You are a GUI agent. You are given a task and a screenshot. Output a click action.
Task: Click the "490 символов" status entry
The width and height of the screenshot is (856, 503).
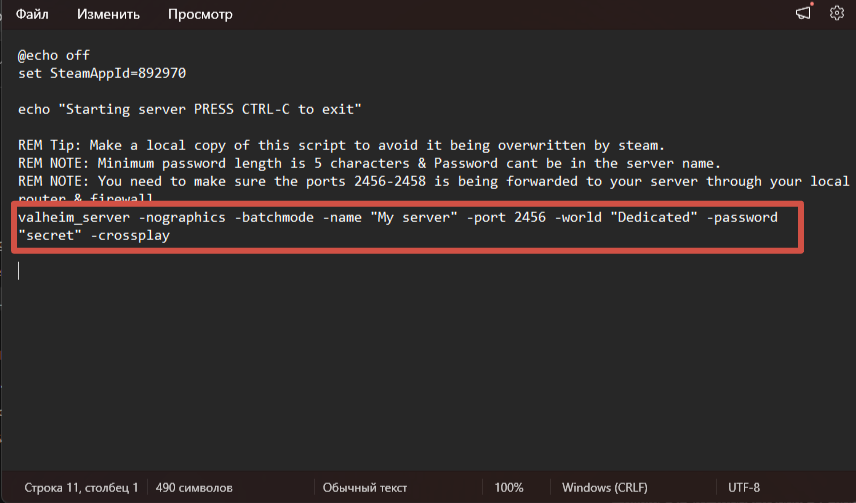[194, 488]
